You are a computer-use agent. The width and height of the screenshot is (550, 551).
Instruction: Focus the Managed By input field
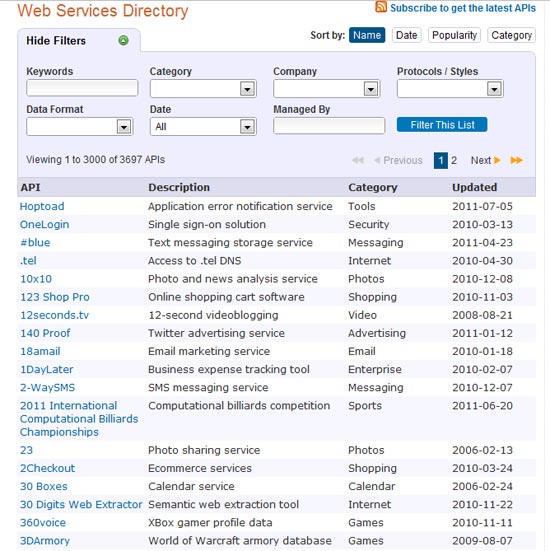[329, 126]
